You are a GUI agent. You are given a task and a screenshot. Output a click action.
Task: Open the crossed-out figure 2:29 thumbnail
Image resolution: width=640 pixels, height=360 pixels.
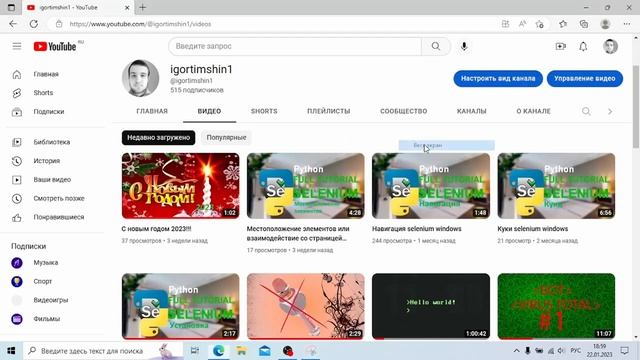[306, 306]
